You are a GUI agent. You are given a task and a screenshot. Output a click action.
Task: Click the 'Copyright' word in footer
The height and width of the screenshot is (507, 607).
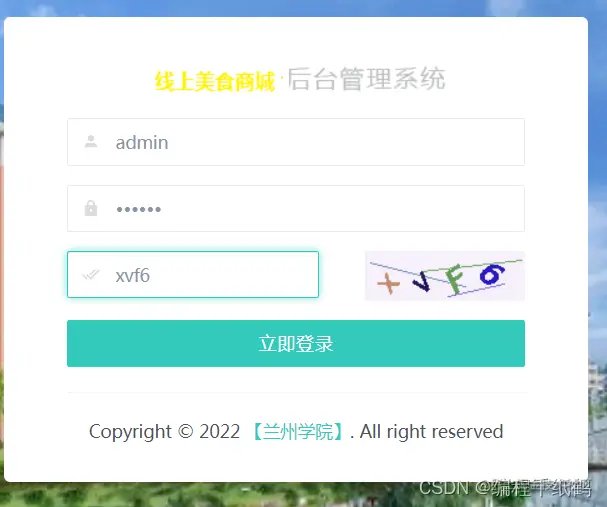tap(130, 432)
